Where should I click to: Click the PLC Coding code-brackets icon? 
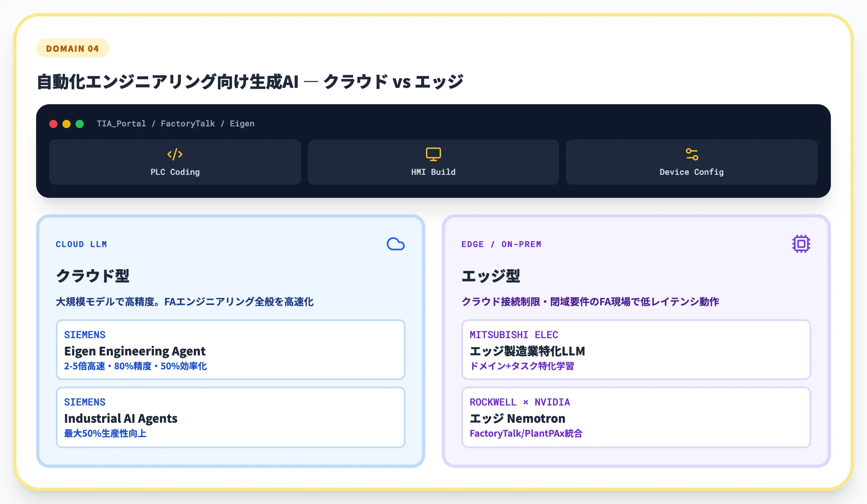click(175, 154)
